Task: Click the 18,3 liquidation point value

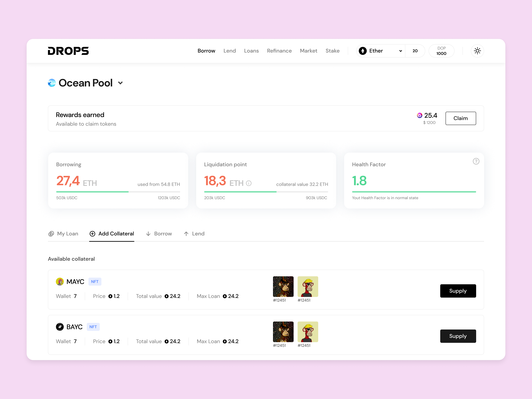Action: (215, 181)
